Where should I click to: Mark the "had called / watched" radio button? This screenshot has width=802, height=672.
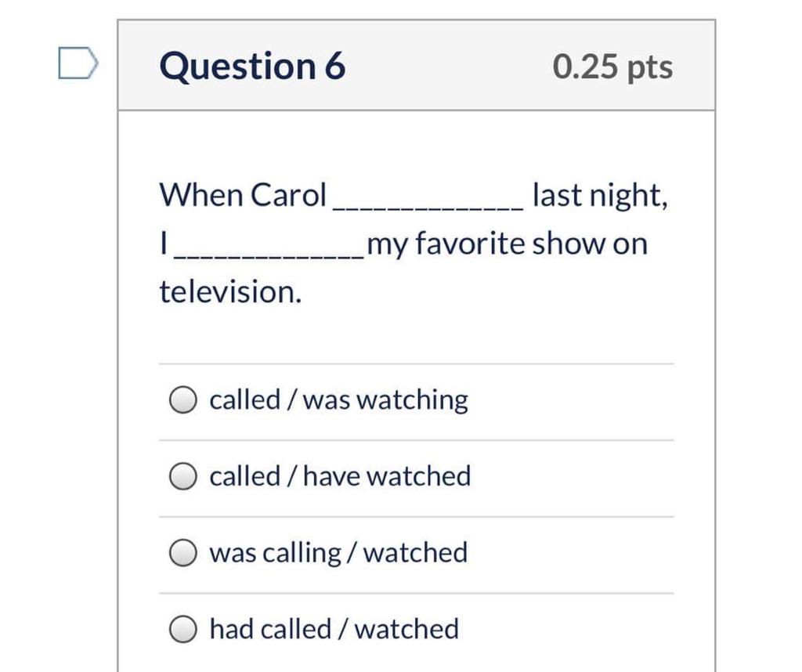point(182,629)
